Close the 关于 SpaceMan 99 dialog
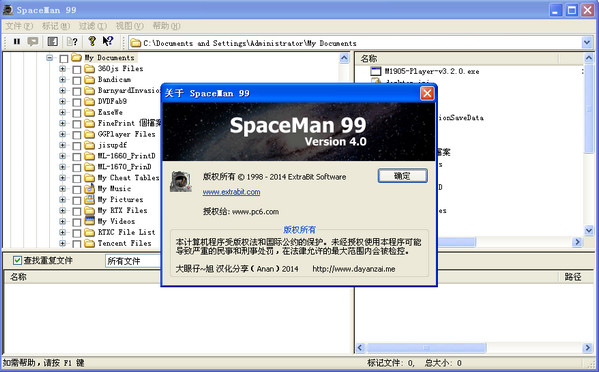 coord(427,93)
